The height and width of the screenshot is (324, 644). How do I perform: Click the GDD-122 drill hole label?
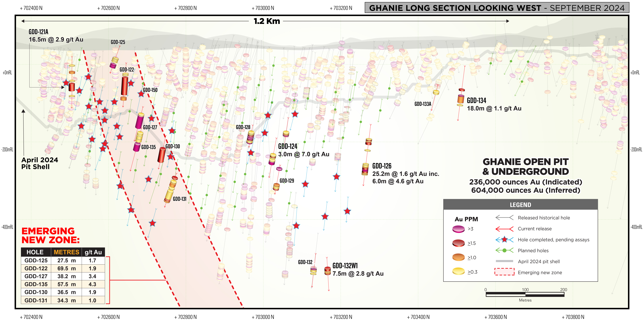127,70
